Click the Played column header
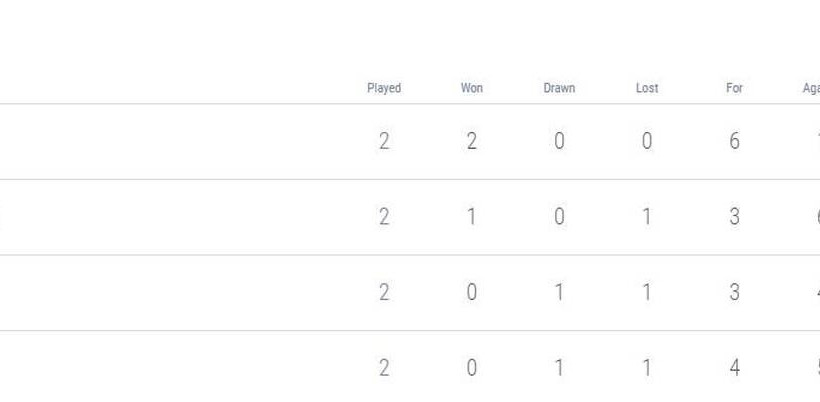Screen dimensions: 820x402 tap(384, 88)
